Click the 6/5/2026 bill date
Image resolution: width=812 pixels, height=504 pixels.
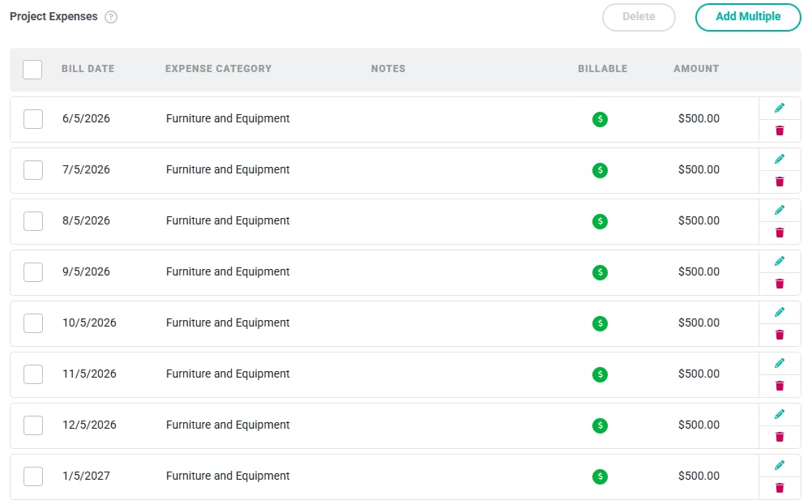point(86,118)
